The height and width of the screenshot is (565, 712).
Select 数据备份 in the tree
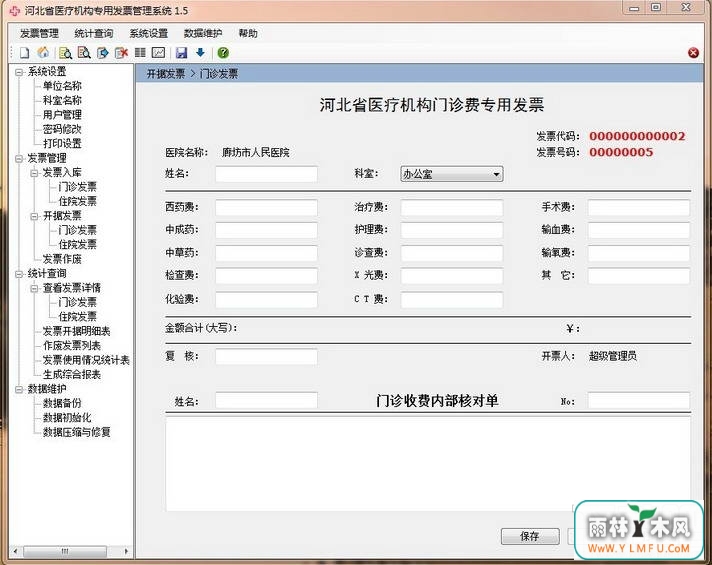62,403
